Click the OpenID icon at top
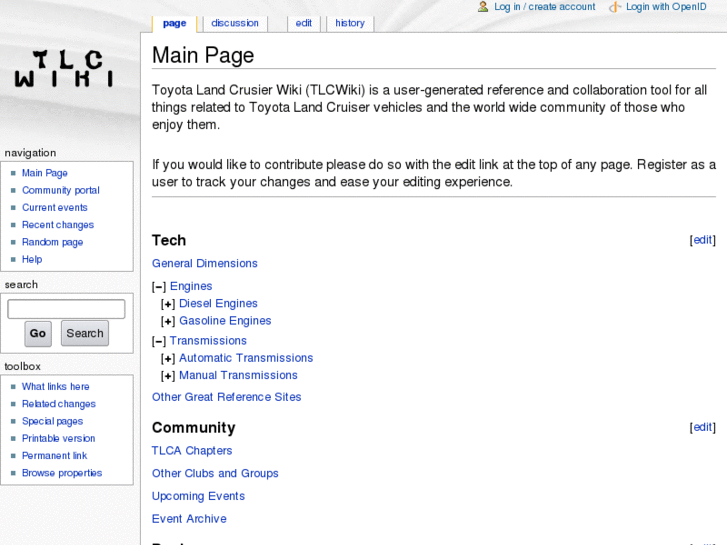The image size is (727, 545). point(615,7)
